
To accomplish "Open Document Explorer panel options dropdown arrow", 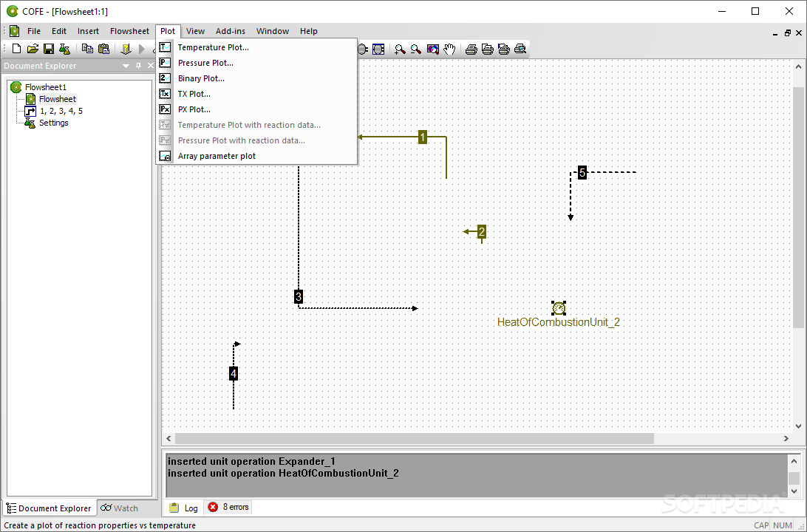I will [x=126, y=66].
